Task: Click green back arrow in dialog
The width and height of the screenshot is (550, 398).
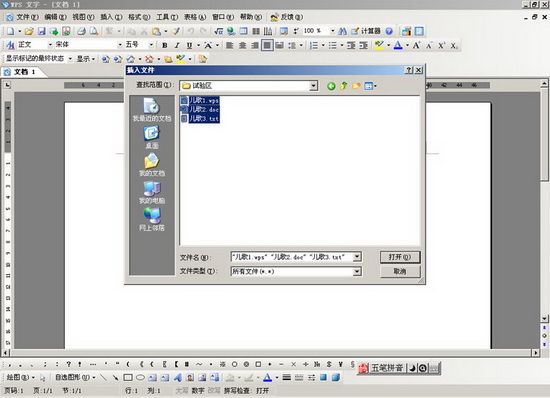Action: coord(331,86)
